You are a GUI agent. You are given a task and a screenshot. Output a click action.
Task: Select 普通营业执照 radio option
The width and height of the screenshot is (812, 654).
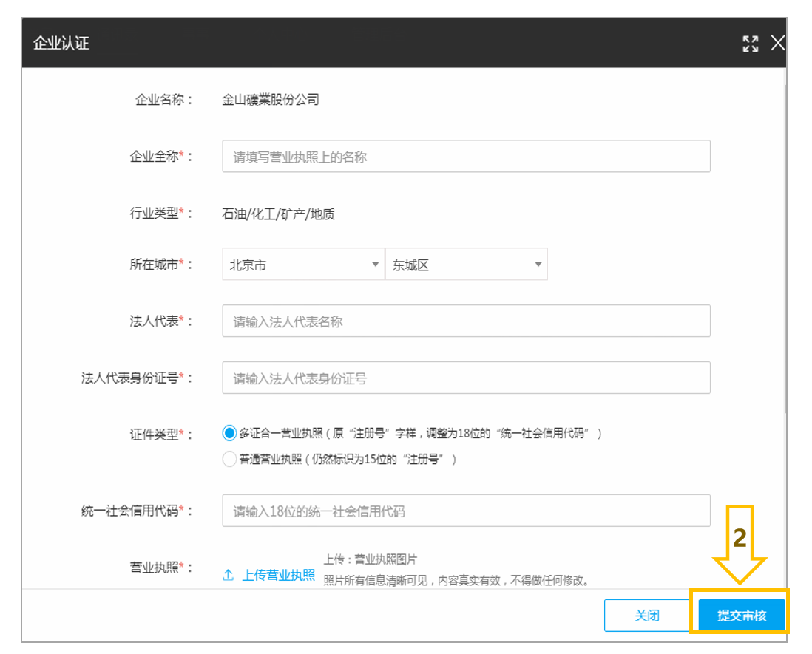click(229, 459)
